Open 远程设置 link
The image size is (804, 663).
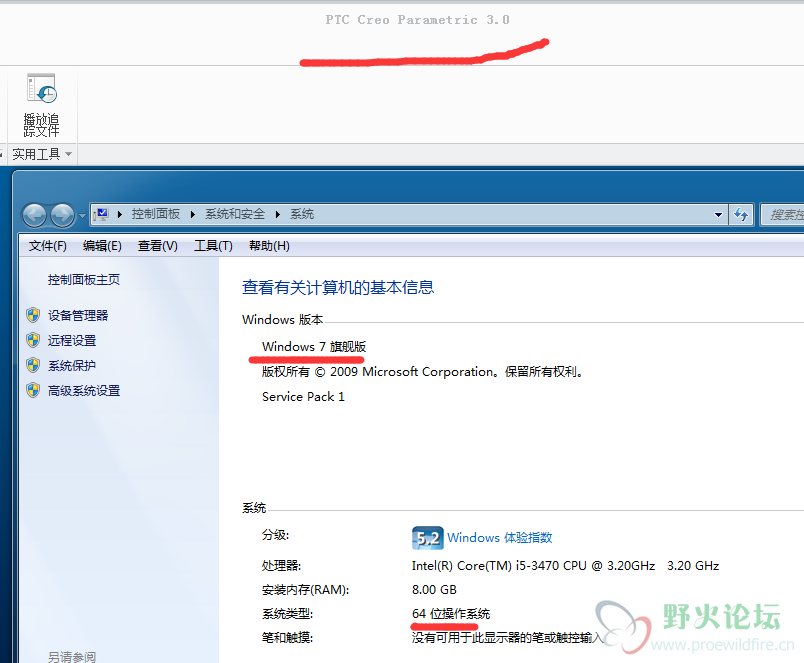72,340
